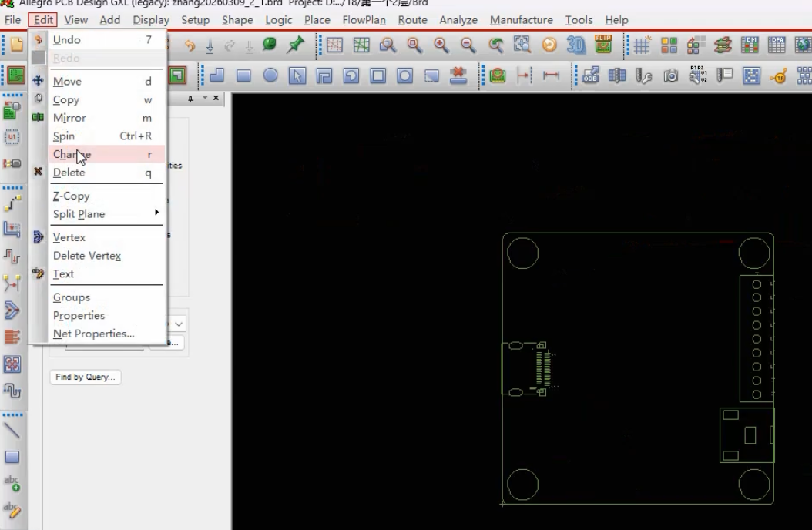Open the Color palette squares icon
Image resolution: width=812 pixels, height=530 pixels.
(669, 45)
